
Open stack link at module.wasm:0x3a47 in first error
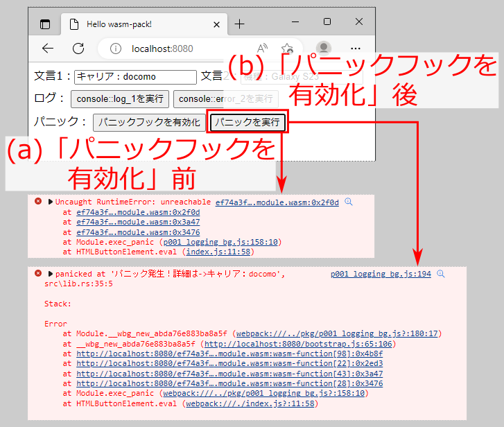click(138, 222)
